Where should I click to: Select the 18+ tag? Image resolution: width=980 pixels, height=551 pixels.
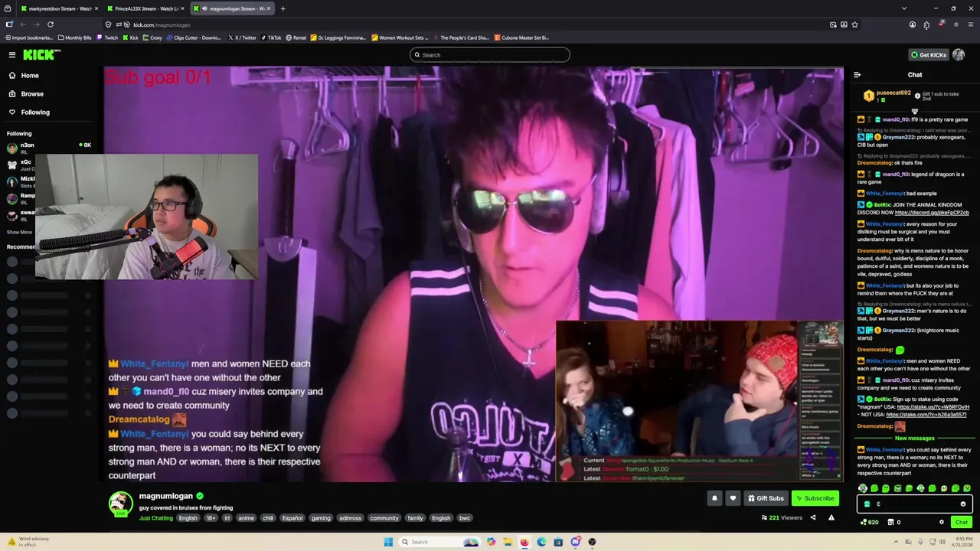click(x=211, y=518)
